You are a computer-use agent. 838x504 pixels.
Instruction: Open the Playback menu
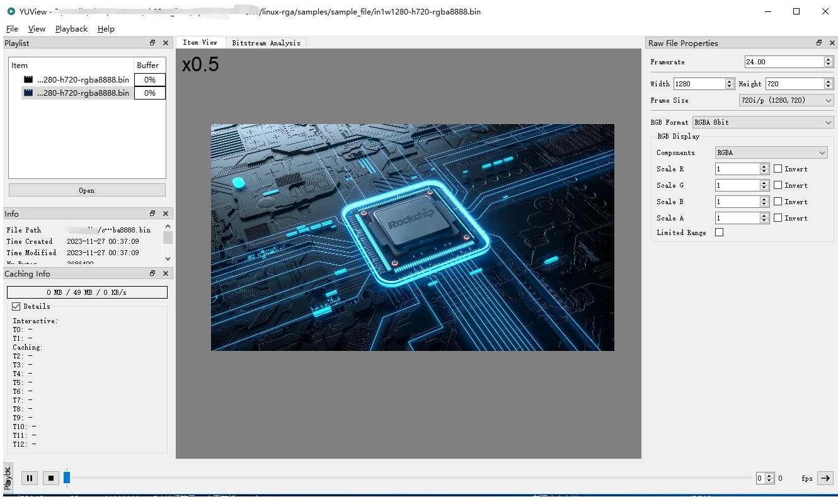coord(71,28)
